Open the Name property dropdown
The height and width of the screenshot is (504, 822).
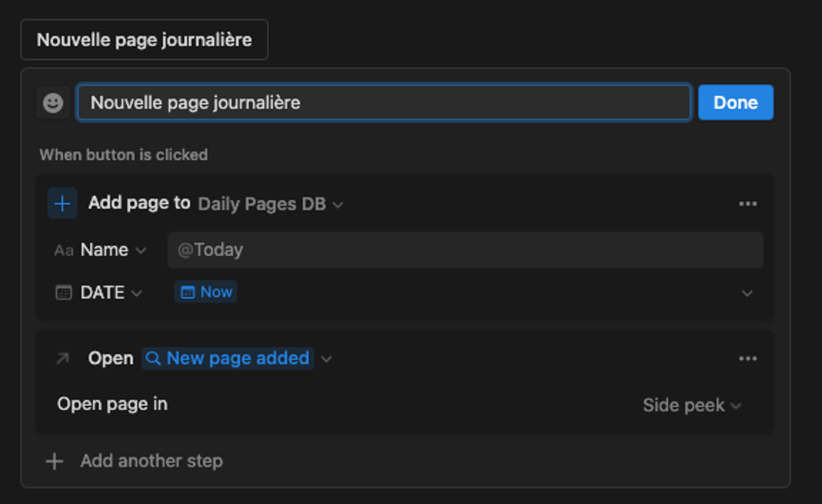coord(113,250)
